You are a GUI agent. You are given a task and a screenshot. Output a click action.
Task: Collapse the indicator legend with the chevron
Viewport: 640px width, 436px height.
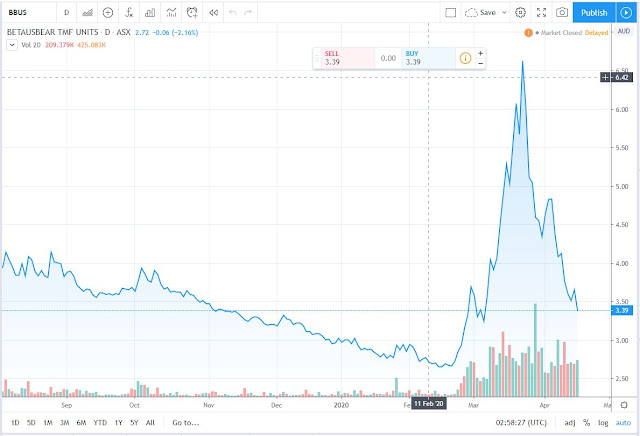12,45
